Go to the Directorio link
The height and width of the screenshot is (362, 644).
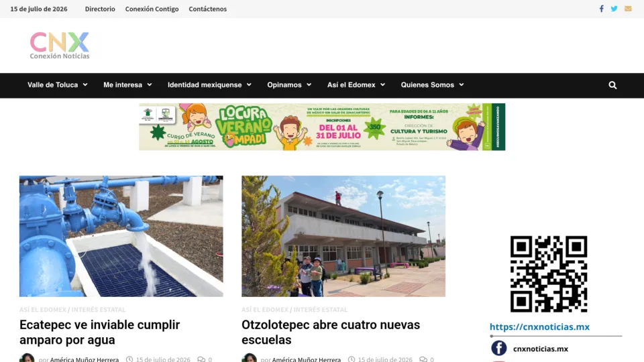click(x=100, y=9)
